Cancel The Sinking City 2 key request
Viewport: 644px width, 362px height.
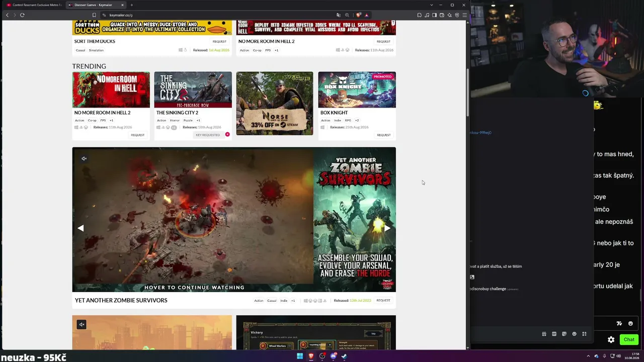click(227, 134)
